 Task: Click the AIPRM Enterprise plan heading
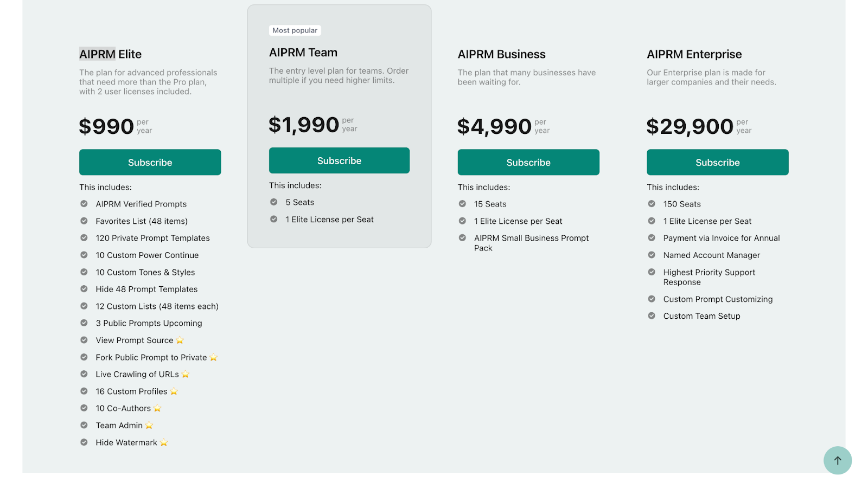click(x=694, y=54)
